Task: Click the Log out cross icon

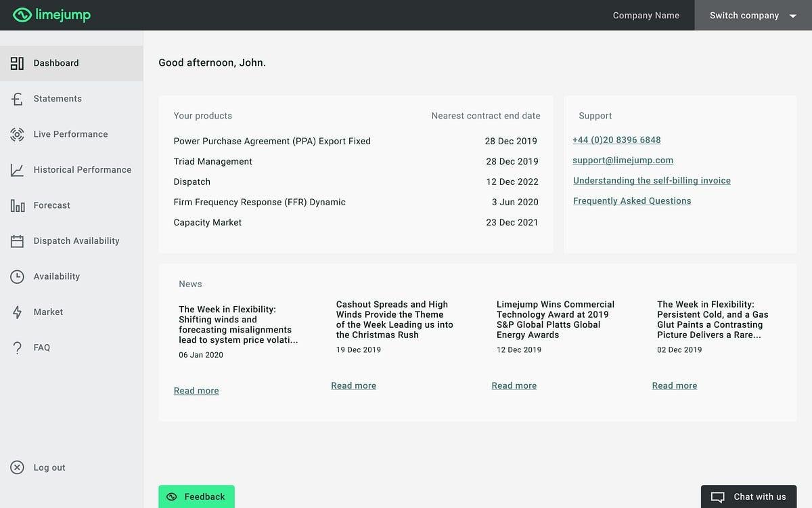Action: pyautogui.click(x=17, y=467)
